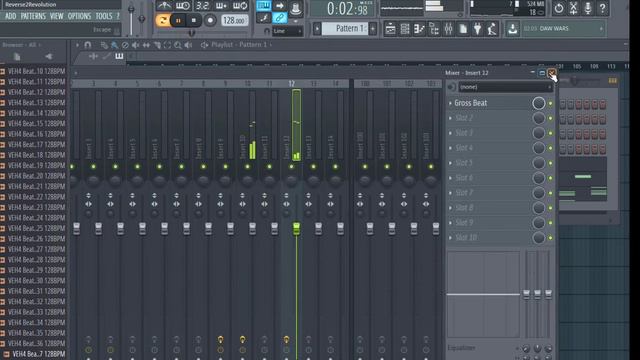This screenshot has width=640, height=360.
Task: Open the plugin picker plug icon
Action: pyautogui.click(x=477, y=29)
